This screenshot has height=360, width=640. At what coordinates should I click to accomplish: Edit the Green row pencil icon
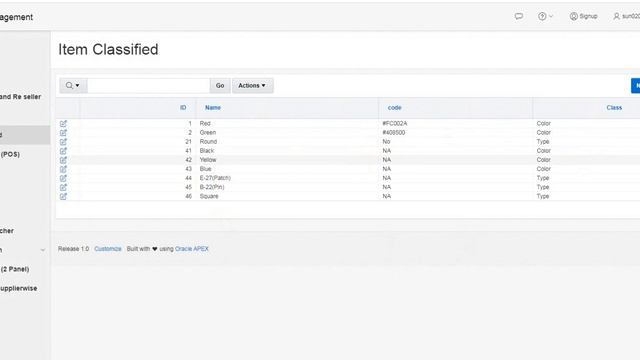tap(63, 132)
